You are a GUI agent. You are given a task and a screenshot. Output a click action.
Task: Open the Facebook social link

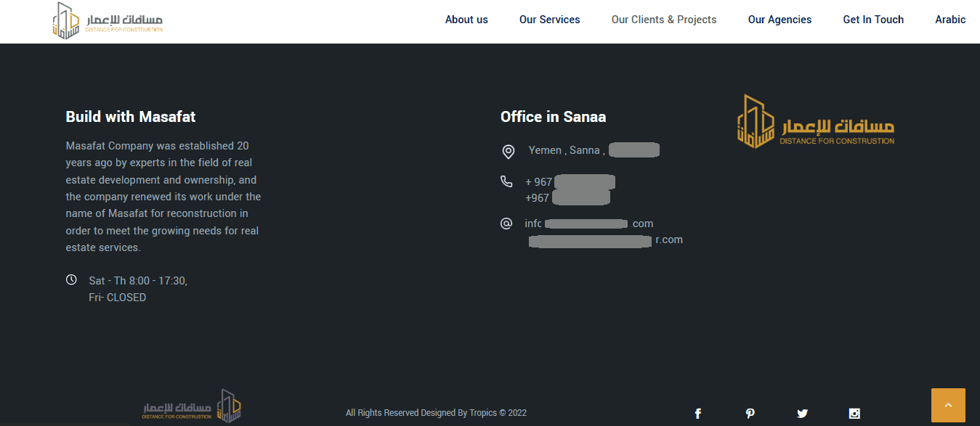pyautogui.click(x=697, y=414)
